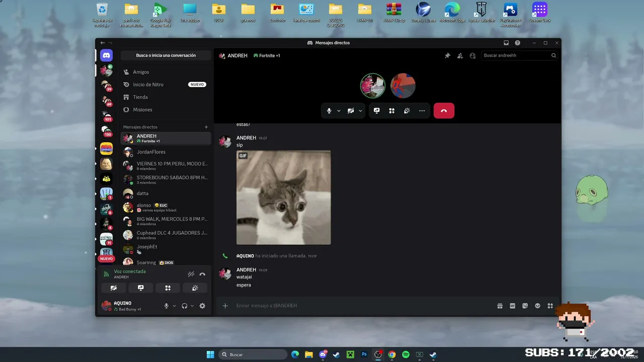Viewport: 644px width, 362px height.
Task: Click the Windows Start button
Action: coord(210,354)
